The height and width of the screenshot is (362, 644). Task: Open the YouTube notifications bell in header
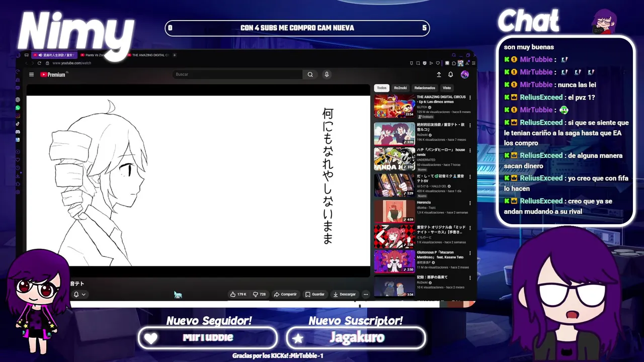(451, 74)
